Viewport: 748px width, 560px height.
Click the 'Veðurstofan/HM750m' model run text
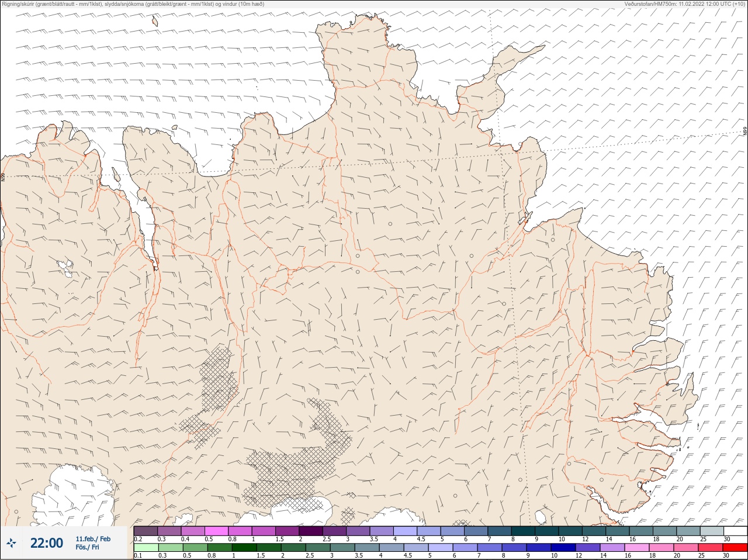pyautogui.click(x=685, y=4)
